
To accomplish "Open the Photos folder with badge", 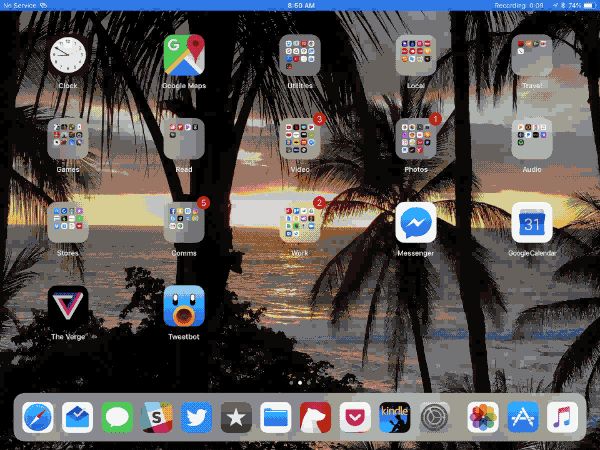I will click(416, 139).
